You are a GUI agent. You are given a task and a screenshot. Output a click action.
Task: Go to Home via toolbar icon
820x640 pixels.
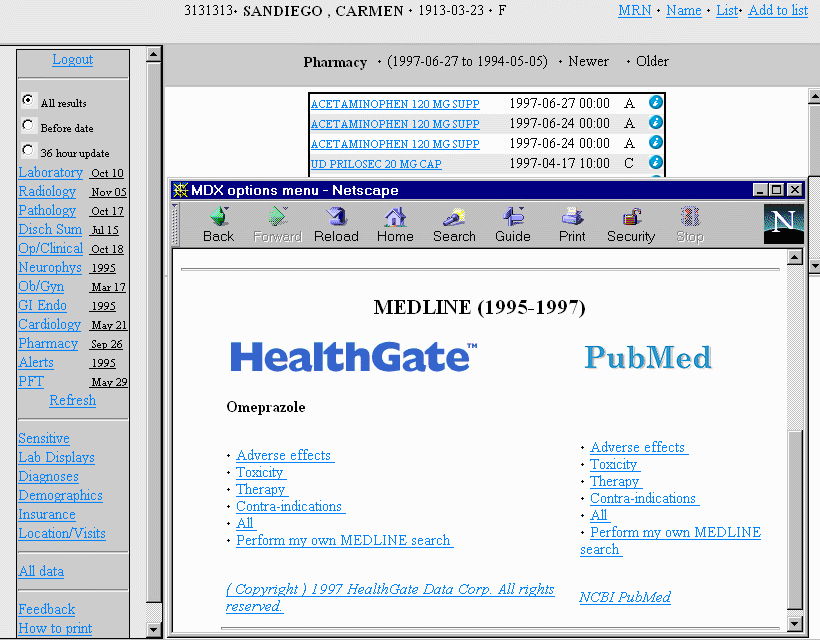click(395, 224)
